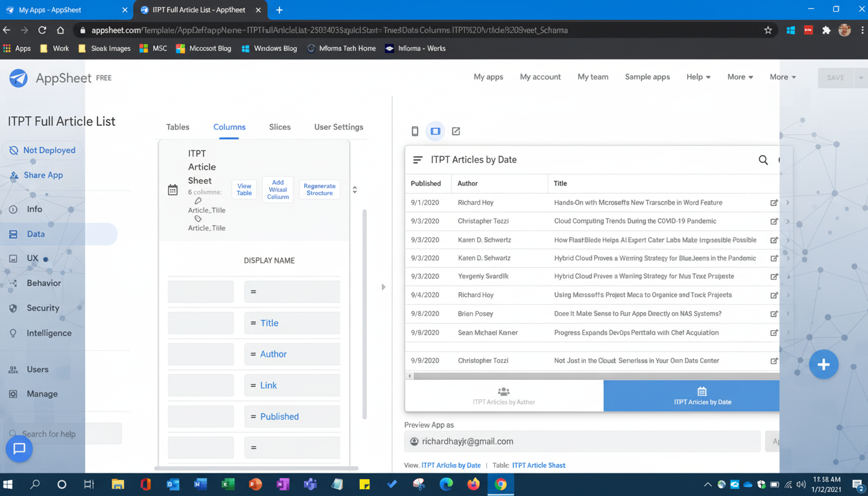
Task: Switch to the Slices tab
Action: click(x=280, y=127)
